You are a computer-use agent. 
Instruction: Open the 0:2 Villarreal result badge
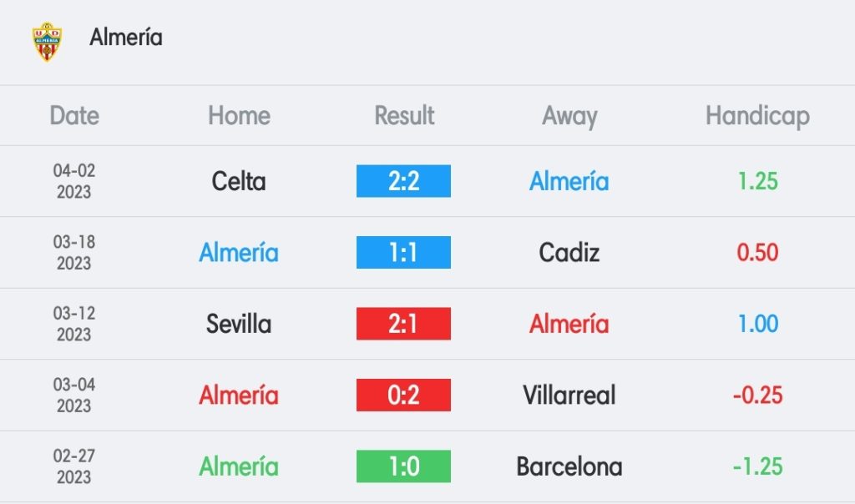click(x=403, y=395)
